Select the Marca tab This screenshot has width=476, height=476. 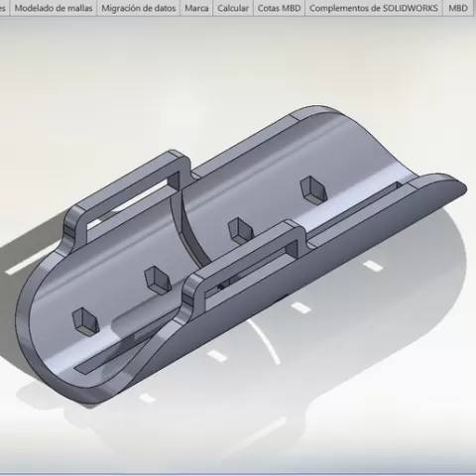tap(196, 8)
